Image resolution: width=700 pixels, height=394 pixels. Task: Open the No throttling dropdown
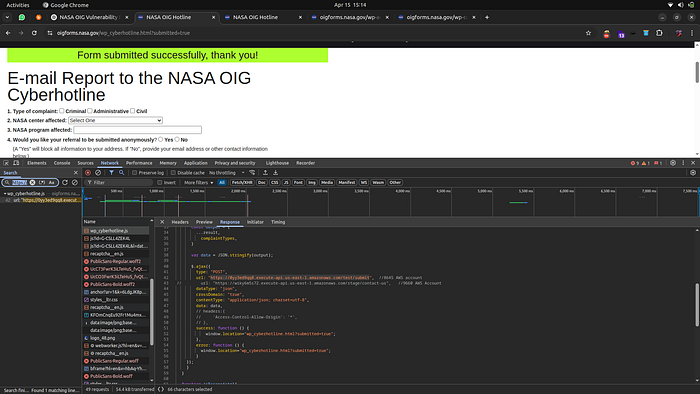(227, 173)
